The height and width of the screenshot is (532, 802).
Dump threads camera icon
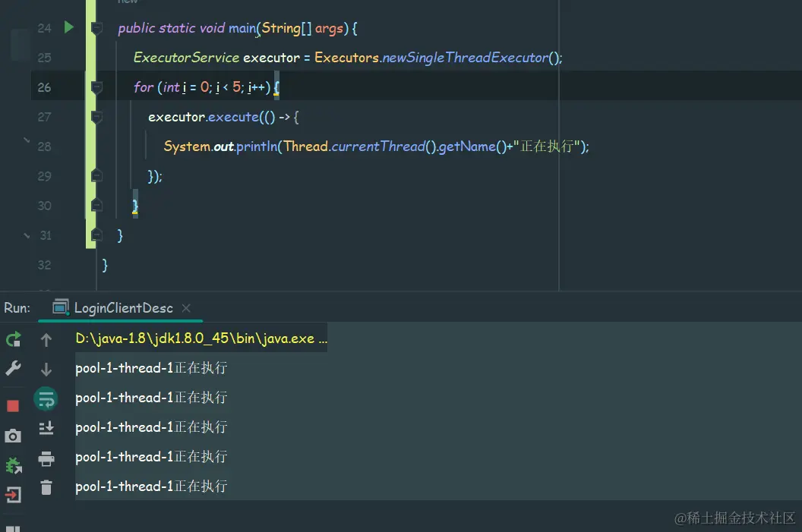[x=14, y=436]
